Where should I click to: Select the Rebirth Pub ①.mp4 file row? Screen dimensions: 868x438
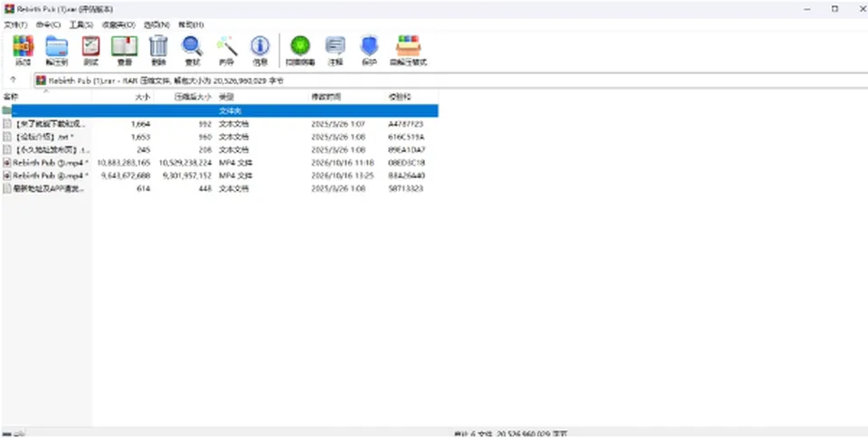tap(220, 163)
